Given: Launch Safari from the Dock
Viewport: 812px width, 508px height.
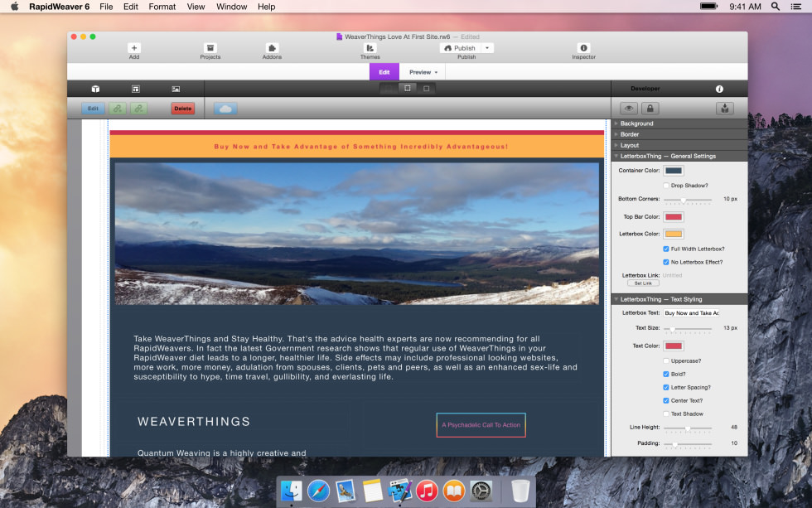Looking at the screenshot, I should click(x=318, y=491).
